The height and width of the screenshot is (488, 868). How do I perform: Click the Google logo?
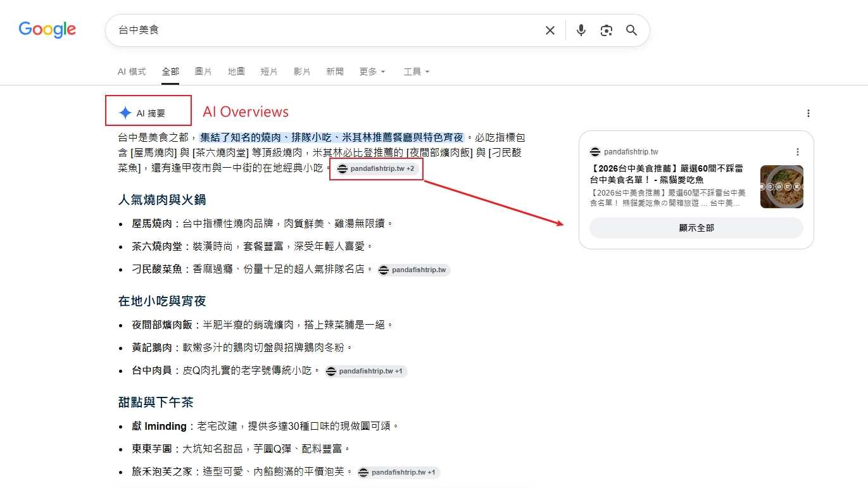[x=47, y=30]
